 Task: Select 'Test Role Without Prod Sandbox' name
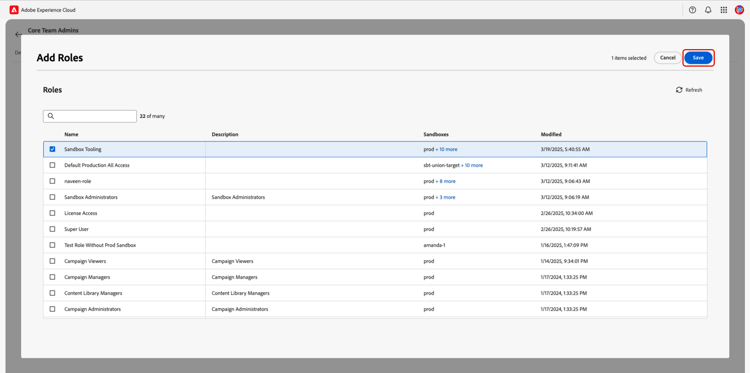tap(100, 245)
